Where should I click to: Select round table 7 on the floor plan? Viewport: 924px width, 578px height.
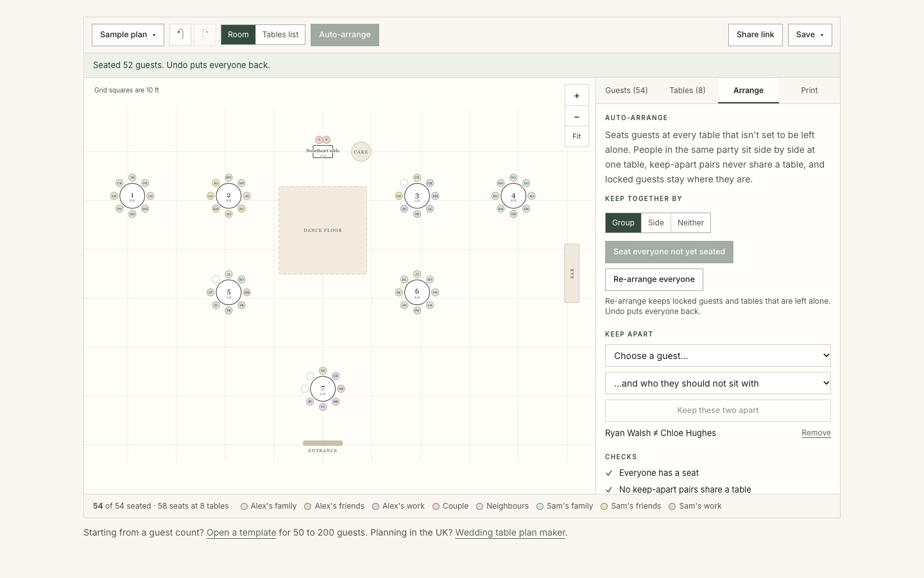pos(323,389)
